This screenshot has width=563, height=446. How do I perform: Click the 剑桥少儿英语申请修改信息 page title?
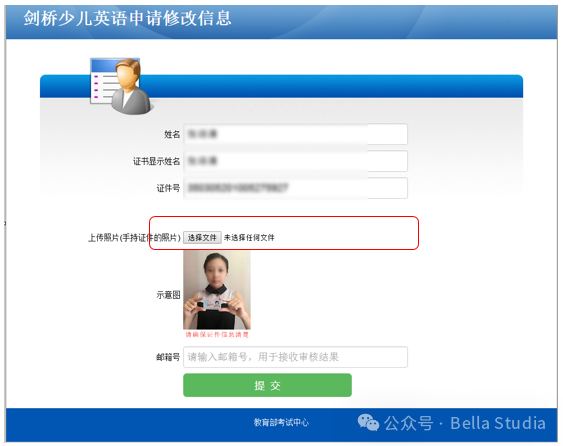(x=127, y=18)
